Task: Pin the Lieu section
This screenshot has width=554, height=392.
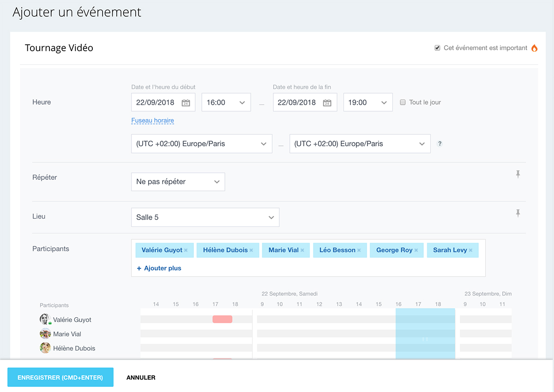Action: (518, 213)
